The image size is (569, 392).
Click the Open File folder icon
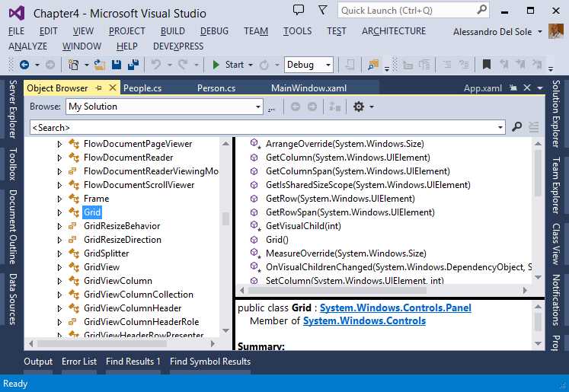coord(99,65)
